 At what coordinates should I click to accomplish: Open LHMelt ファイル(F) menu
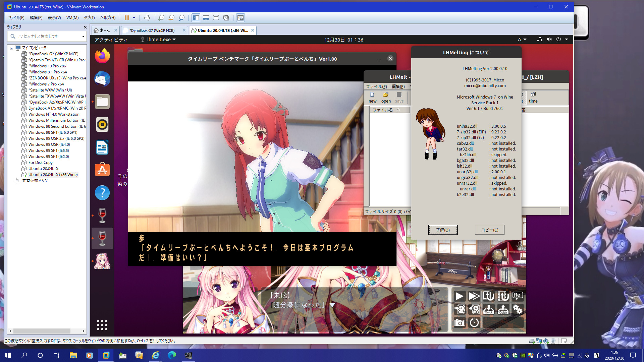[376, 86]
